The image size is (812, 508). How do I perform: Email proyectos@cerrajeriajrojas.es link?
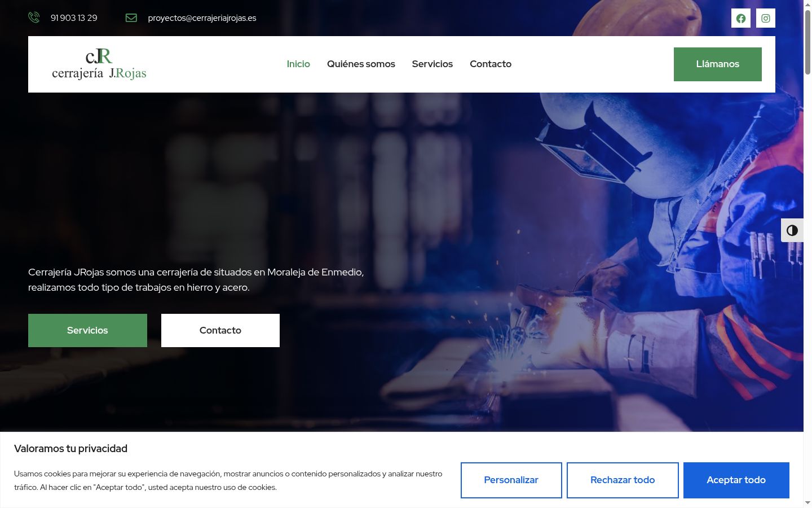[202, 18]
